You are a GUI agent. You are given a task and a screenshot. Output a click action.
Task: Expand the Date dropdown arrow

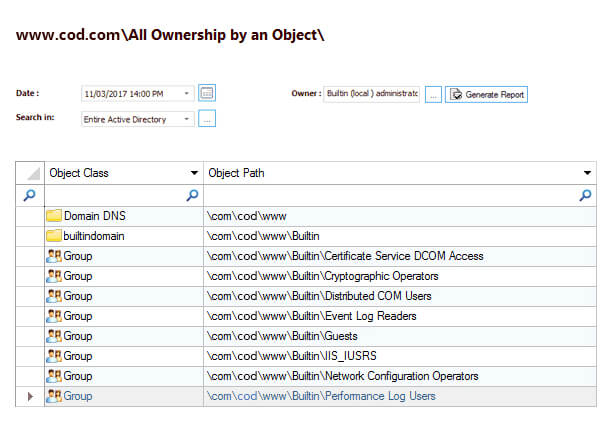[187, 94]
